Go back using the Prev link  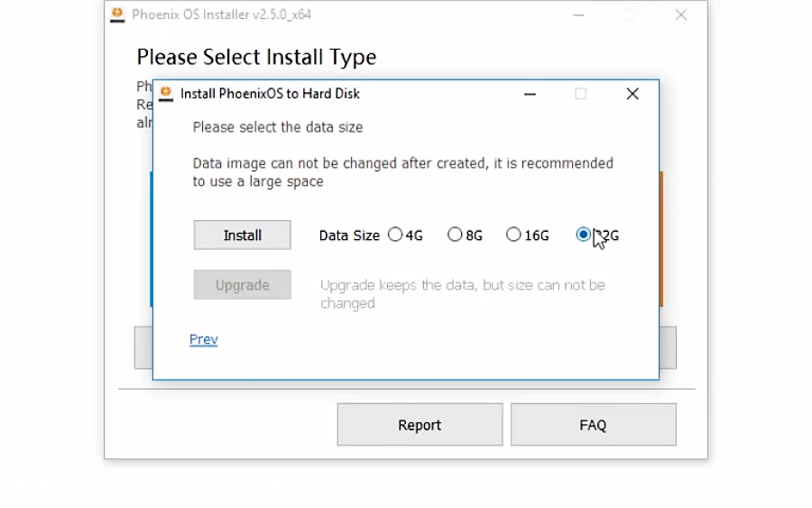(x=203, y=339)
